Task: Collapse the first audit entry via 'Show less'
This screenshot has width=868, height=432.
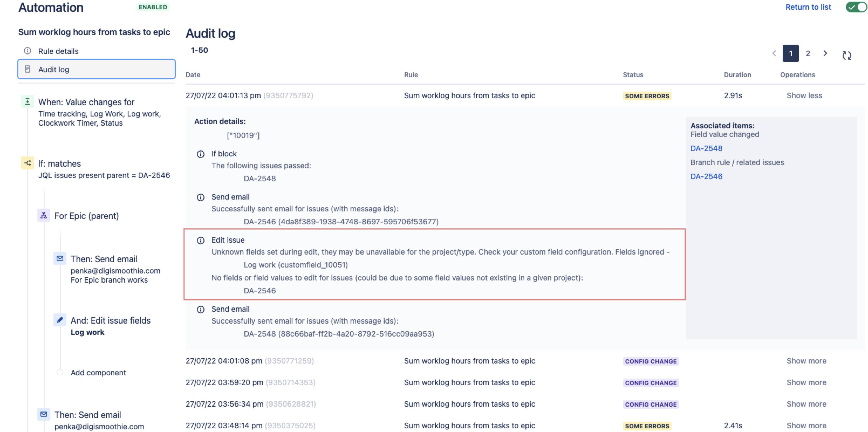Action: (x=805, y=96)
